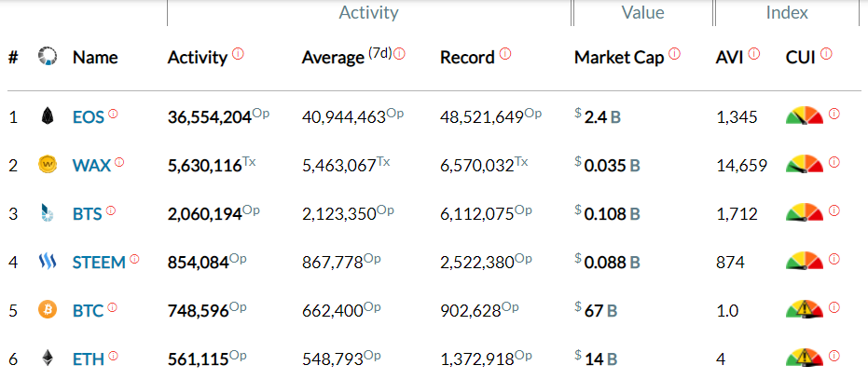Click info icon beside ETH name
Viewport: 868px width, 379px height.
tap(113, 357)
